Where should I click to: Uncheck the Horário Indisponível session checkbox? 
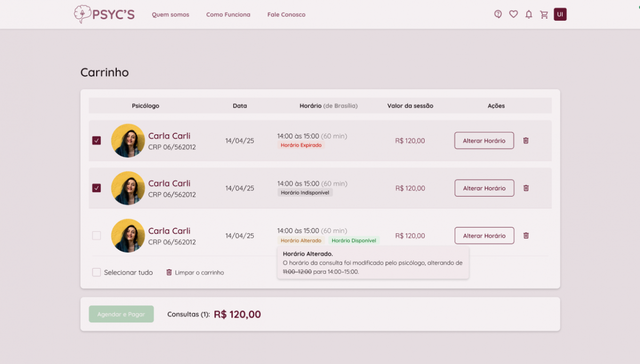pyautogui.click(x=97, y=188)
